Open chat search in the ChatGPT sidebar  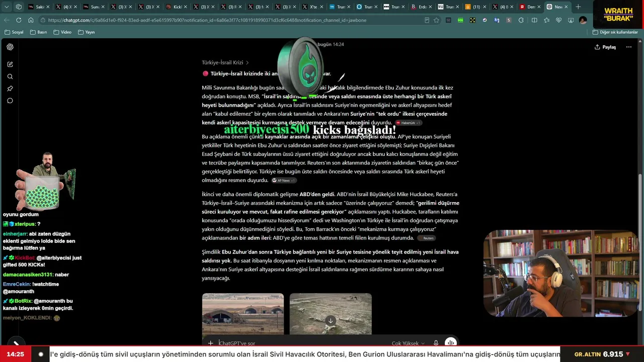pyautogui.click(x=10, y=76)
